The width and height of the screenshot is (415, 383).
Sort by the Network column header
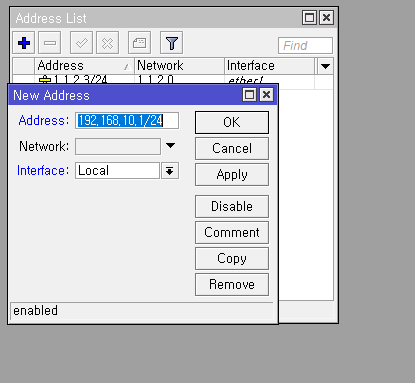(x=179, y=66)
